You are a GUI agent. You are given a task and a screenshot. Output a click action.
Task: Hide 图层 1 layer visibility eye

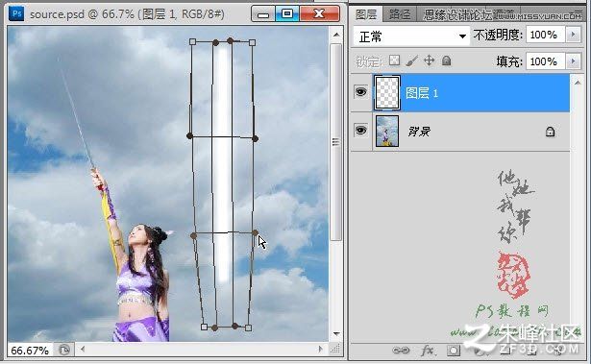click(360, 92)
